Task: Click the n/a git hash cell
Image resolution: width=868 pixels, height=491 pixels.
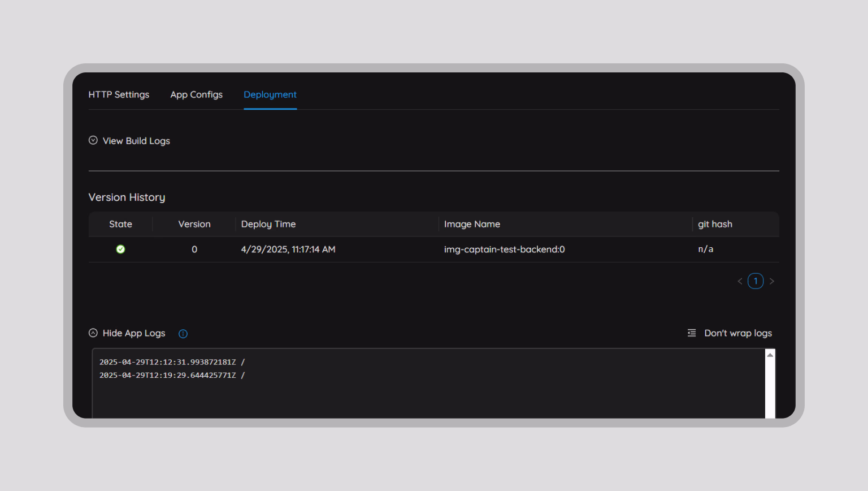Action: (706, 249)
